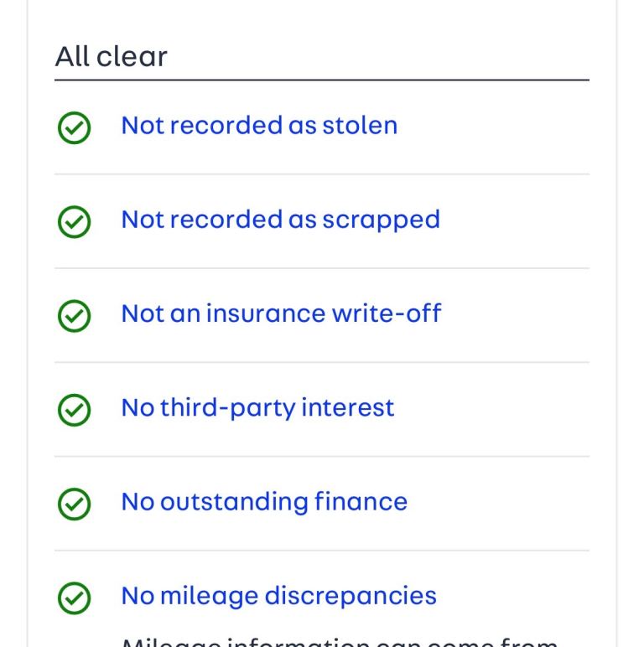
Task: Open the Not recorded as stolen link
Action: point(259,126)
